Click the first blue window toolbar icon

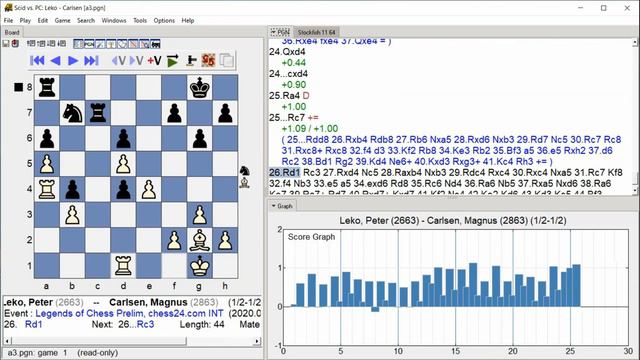pyautogui.click(x=78, y=44)
